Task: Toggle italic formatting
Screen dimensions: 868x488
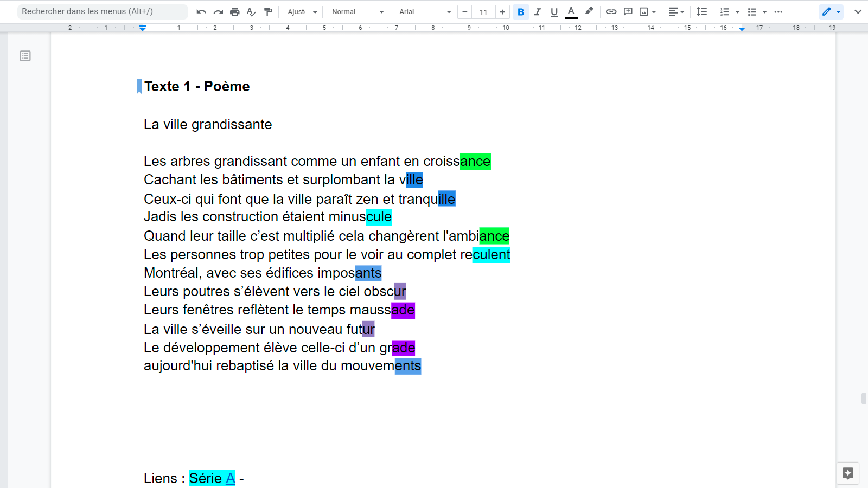Action: [538, 11]
